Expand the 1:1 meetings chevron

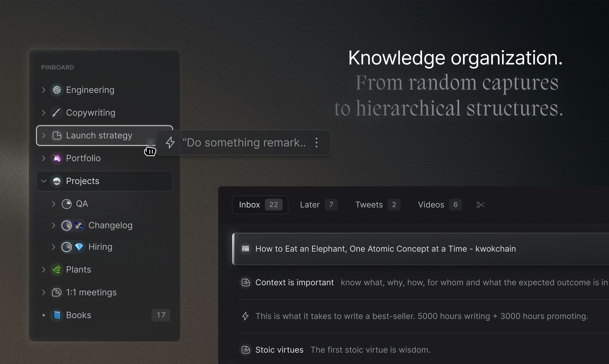point(43,292)
